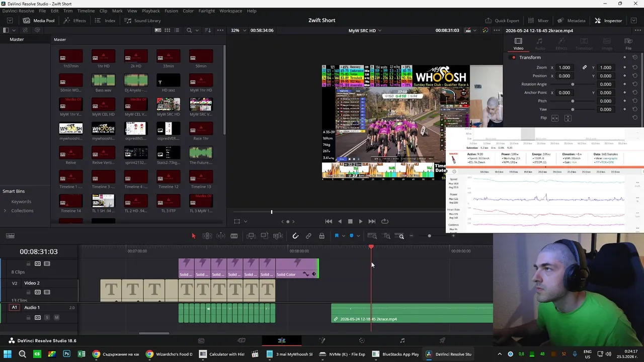
Task: Mute the Audio 1 track
Action: tap(56, 317)
